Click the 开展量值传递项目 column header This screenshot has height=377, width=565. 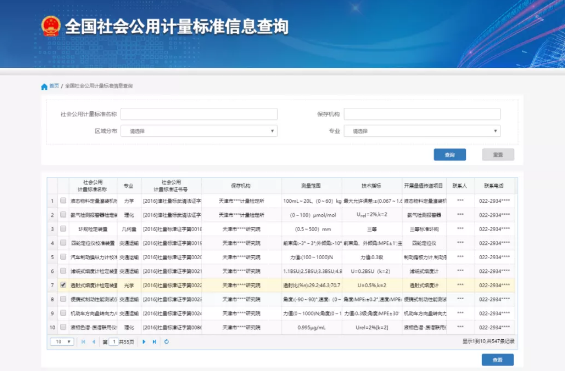point(424,186)
